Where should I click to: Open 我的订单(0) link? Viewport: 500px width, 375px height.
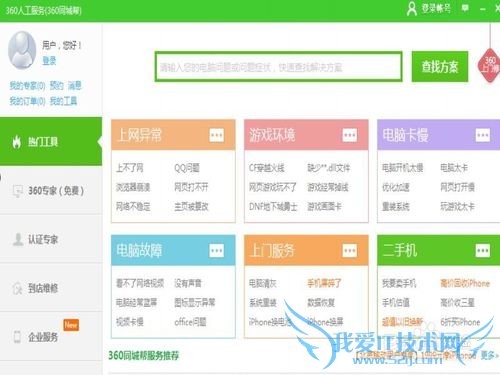click(x=27, y=101)
